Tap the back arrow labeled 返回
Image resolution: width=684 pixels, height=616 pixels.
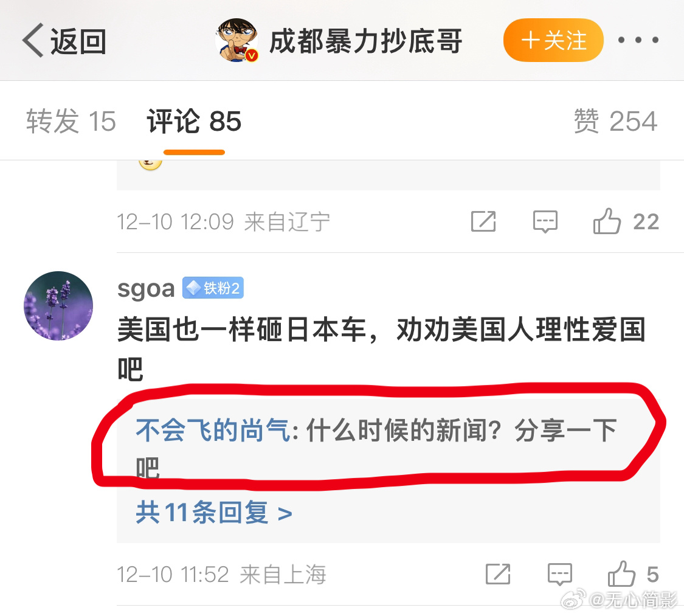[x=64, y=41]
